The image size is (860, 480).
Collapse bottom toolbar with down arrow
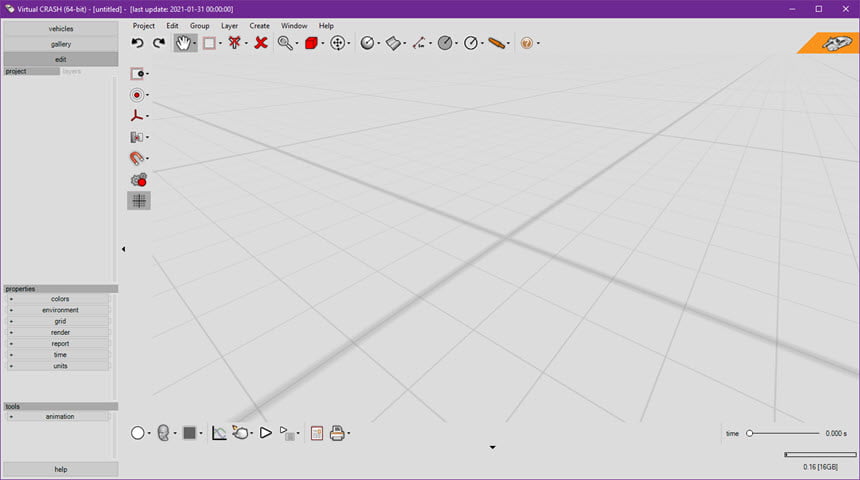[493, 448]
